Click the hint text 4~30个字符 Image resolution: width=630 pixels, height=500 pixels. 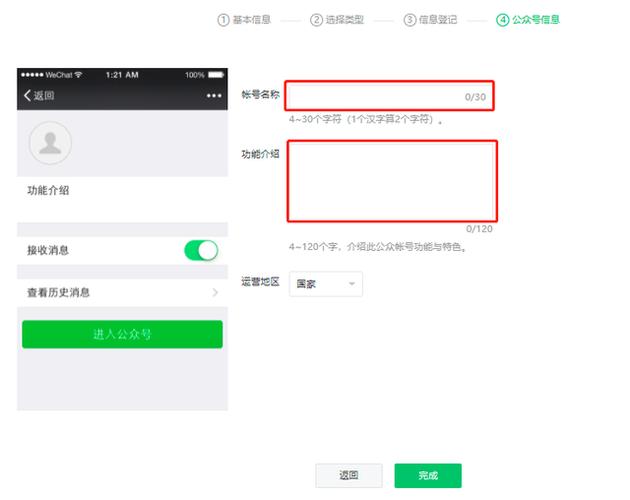coord(365,119)
